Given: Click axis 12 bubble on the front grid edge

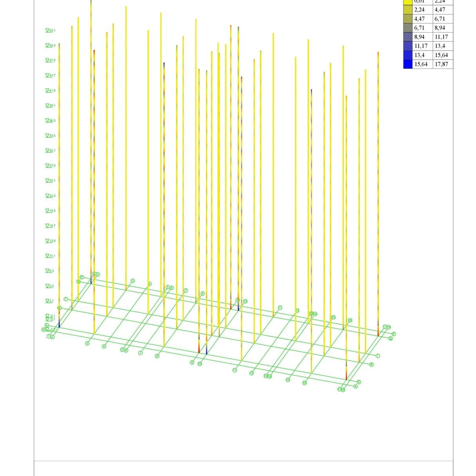Looking at the screenshot, I should (251, 373).
